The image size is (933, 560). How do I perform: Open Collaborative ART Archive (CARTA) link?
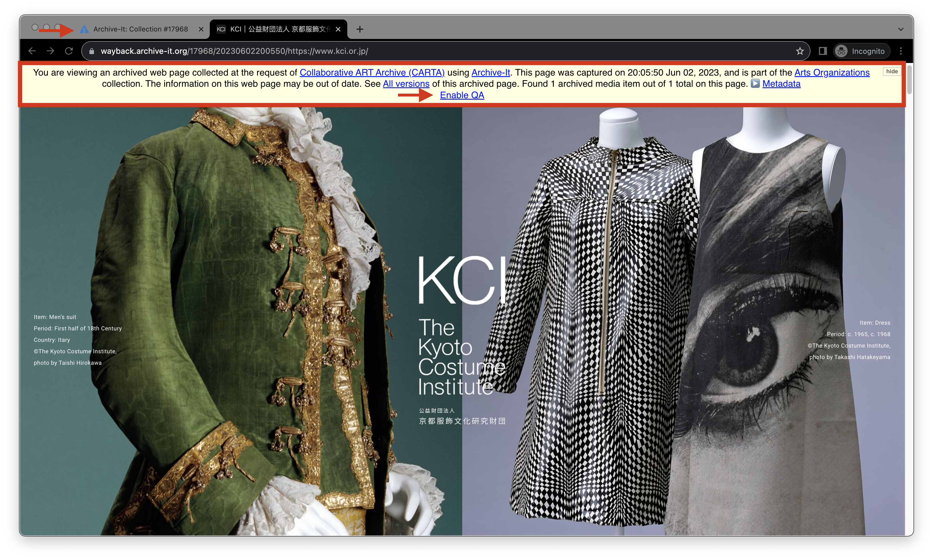pyautogui.click(x=372, y=72)
